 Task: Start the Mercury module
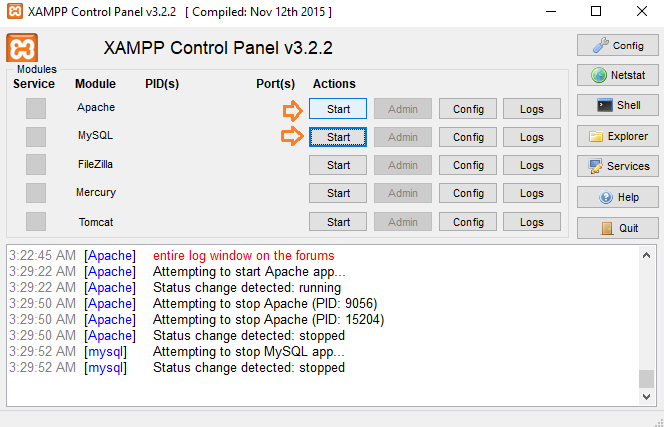tap(338, 193)
